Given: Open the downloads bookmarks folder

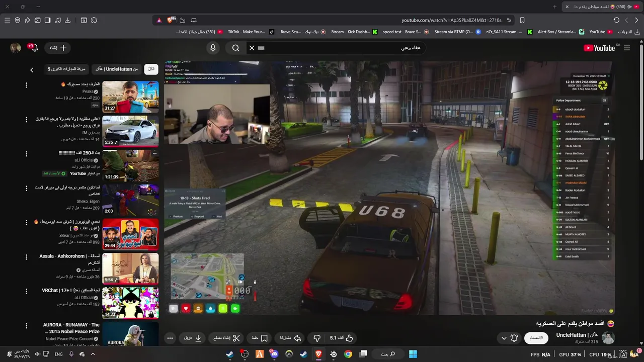Looking at the screenshot, I should click(629, 32).
